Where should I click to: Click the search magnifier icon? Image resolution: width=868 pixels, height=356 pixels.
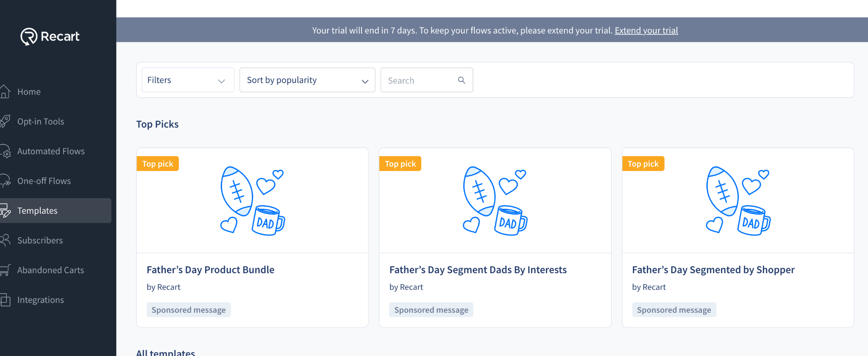[462, 80]
